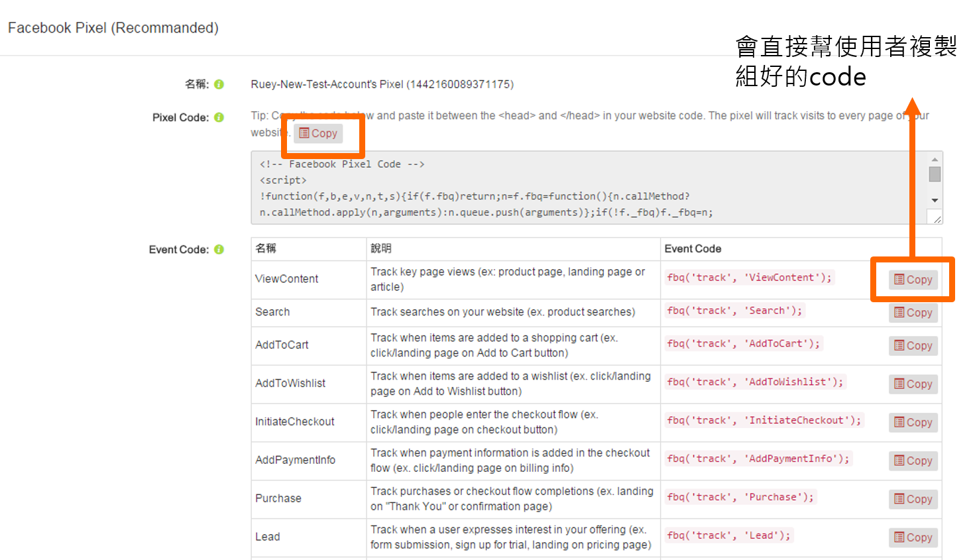Click the info icon next to Pixel Code
Viewport: 973px width, 560px height.
[x=219, y=117]
